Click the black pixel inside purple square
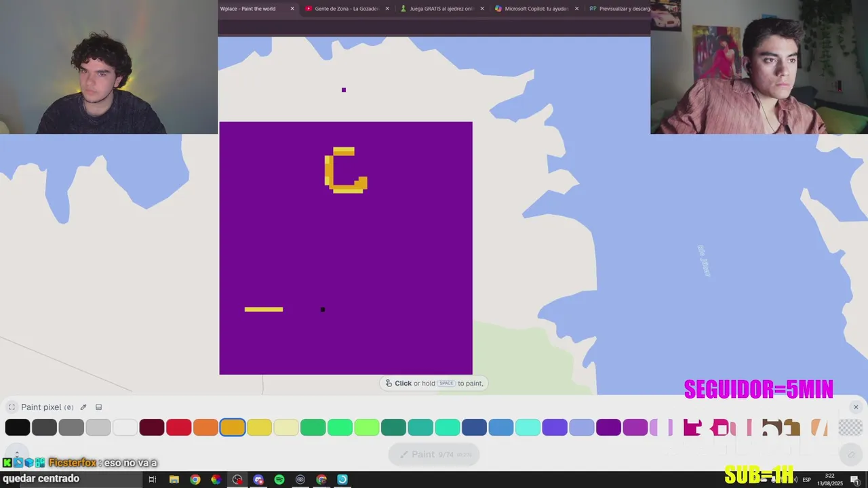This screenshot has height=488, width=868. [323, 310]
